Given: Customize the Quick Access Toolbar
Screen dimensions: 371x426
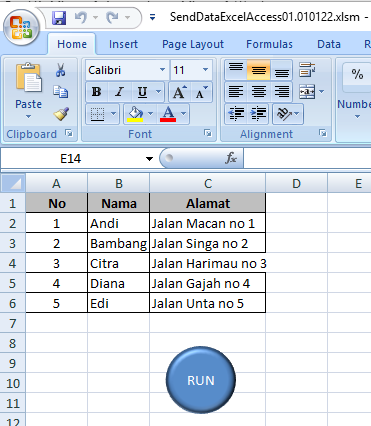Looking at the screenshot, I should coord(152,17).
